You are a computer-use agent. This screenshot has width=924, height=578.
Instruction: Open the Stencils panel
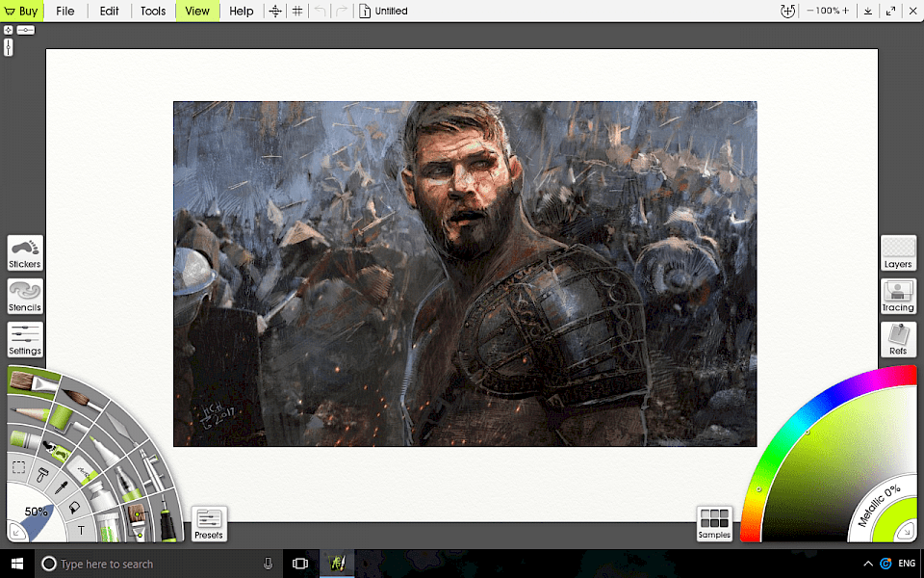point(25,296)
